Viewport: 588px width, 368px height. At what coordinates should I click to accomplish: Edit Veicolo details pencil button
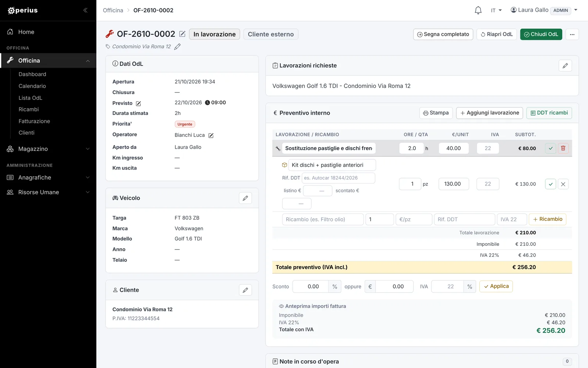[x=245, y=198]
